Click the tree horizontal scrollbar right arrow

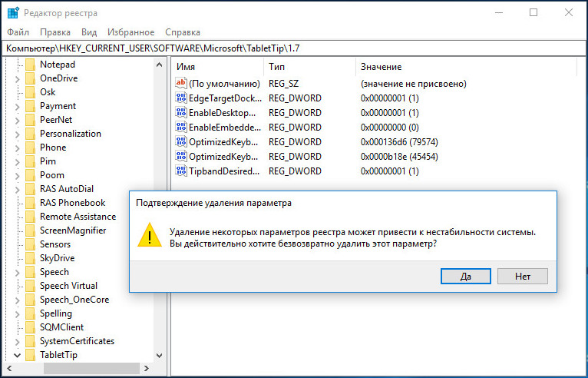pos(147,368)
